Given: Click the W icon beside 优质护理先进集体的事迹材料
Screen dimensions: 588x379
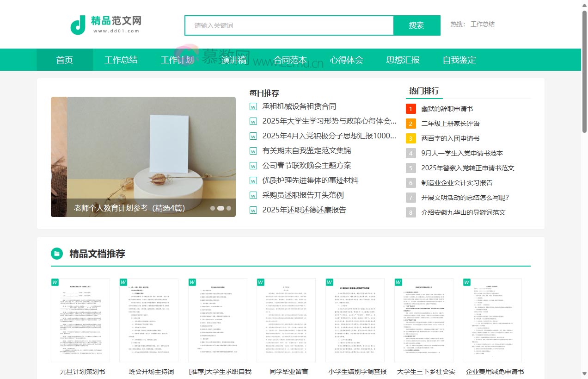Looking at the screenshot, I should (x=253, y=180).
